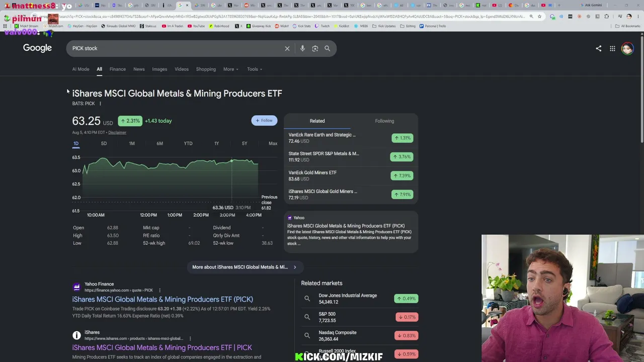Open the Google account profile picture
The height and width of the screenshot is (362, 644).
pos(627,48)
